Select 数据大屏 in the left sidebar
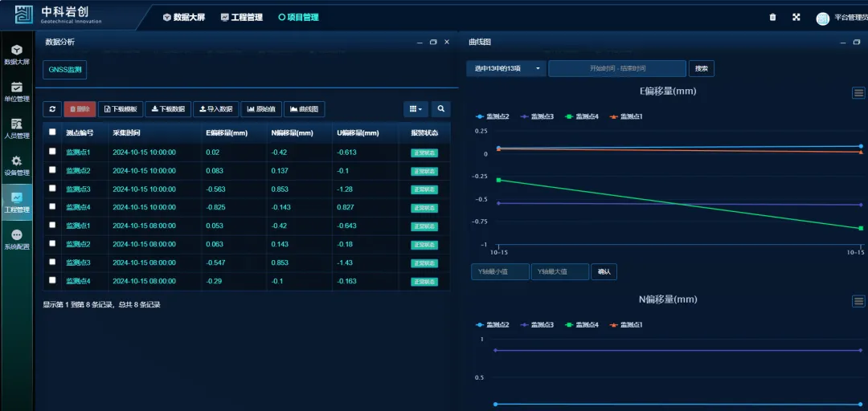 (17, 55)
